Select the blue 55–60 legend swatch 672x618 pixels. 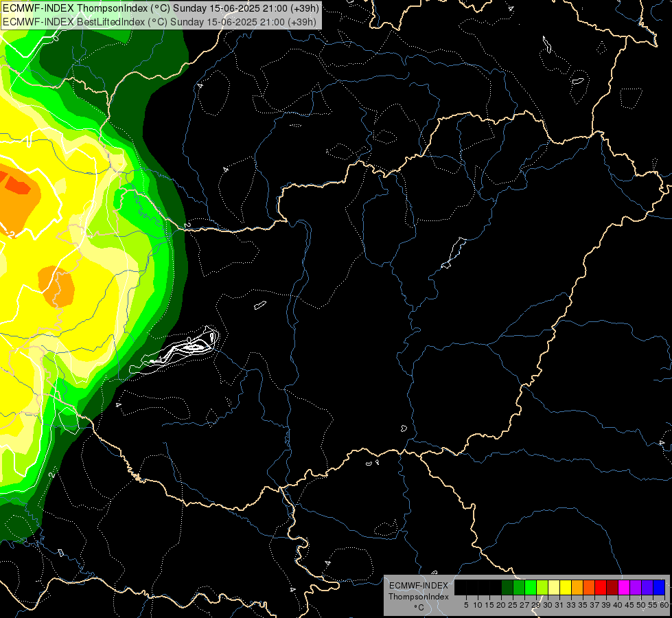(x=659, y=587)
